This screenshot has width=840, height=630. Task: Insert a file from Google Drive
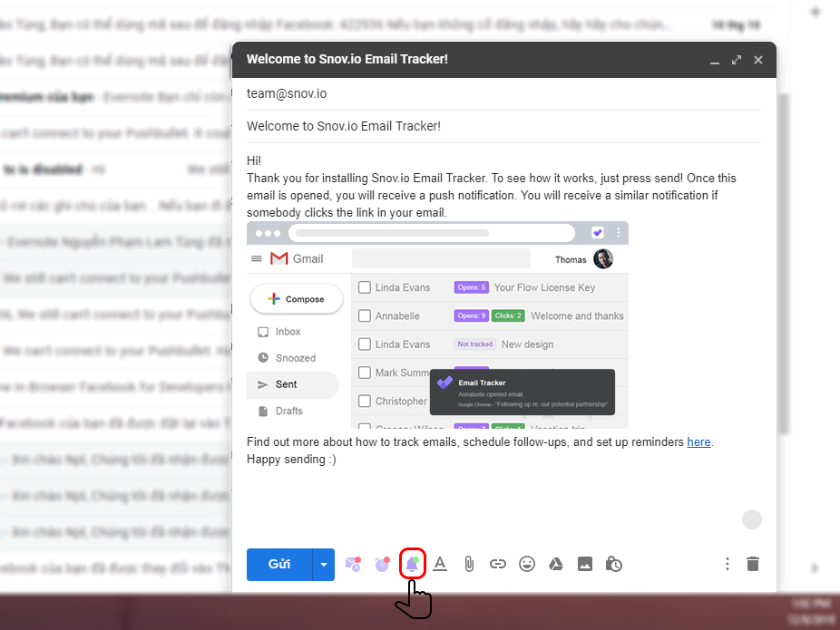pyautogui.click(x=556, y=564)
